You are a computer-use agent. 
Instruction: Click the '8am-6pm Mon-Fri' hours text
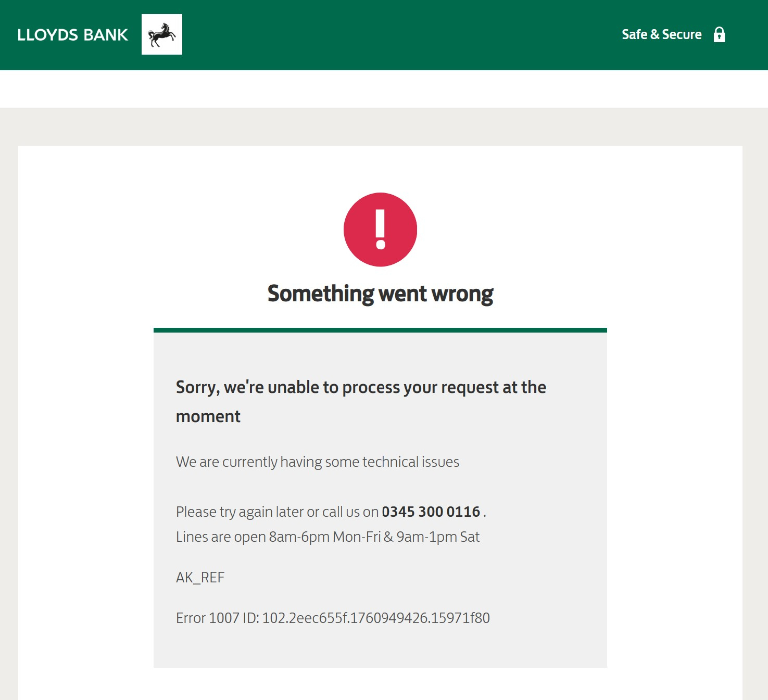[x=325, y=537]
